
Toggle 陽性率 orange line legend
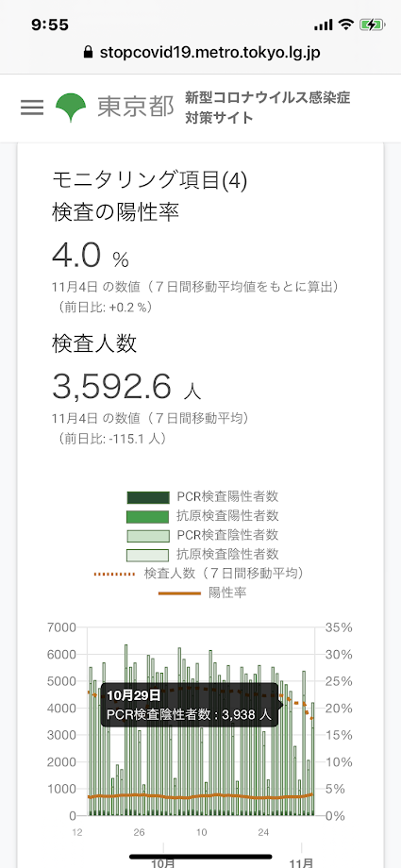203,593
